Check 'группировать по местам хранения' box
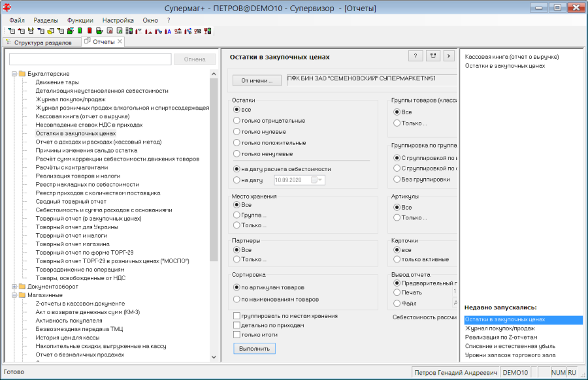Image resolution: width=588 pixels, height=380 pixels. coord(237,316)
